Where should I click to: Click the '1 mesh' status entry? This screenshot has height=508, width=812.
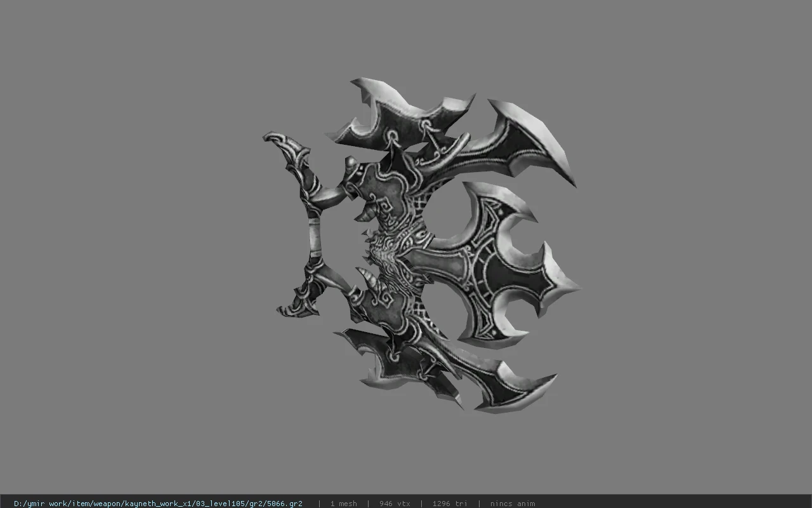343,504
